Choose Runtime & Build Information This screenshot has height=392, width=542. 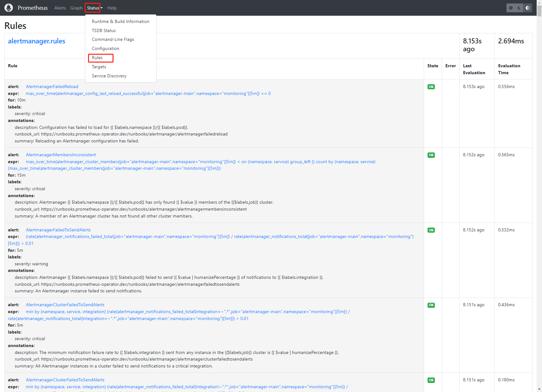121,21
